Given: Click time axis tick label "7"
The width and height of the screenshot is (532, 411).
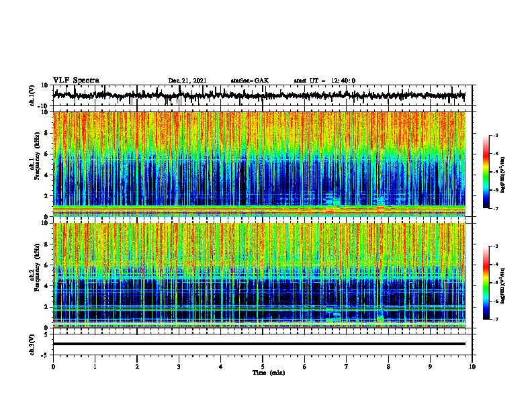Looking at the screenshot, I should coord(347,367).
